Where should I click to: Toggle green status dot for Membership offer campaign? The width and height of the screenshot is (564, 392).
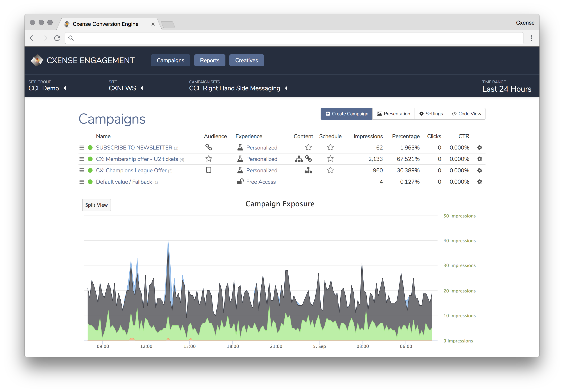90,159
